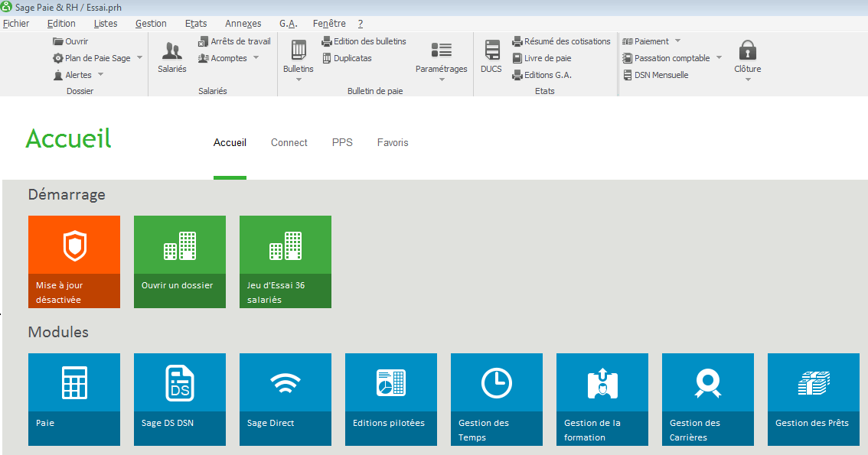Open the Gestion menu

(x=151, y=24)
